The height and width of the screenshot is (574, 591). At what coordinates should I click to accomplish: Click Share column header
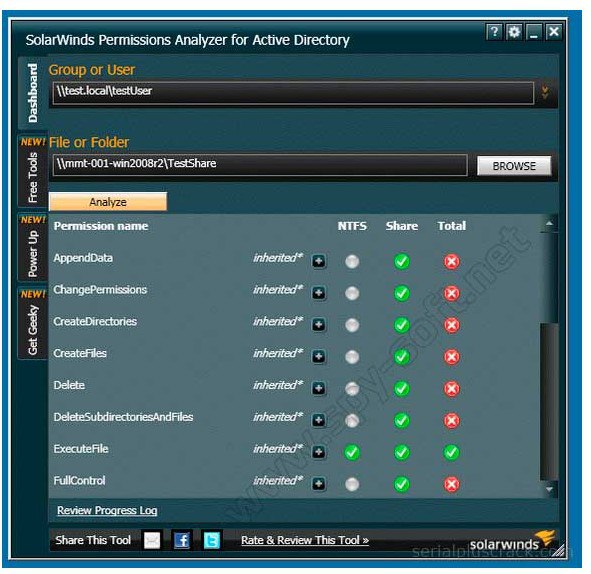click(x=402, y=226)
